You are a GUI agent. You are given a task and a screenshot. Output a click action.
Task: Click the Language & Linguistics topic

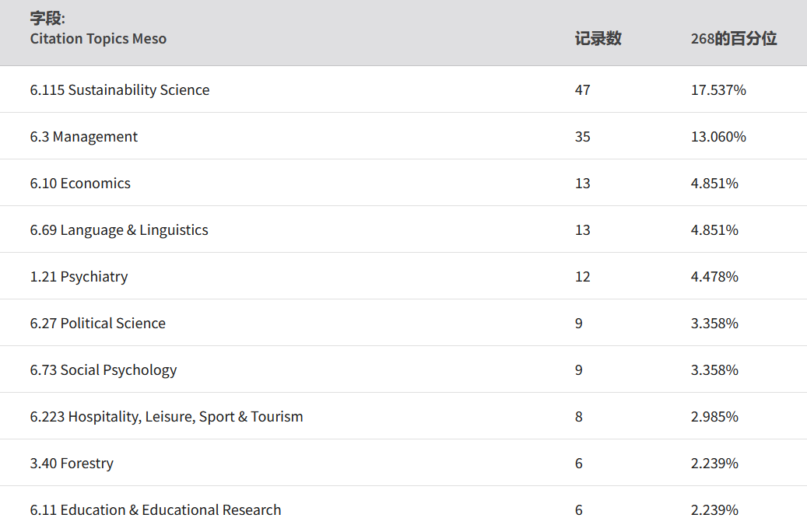coord(119,230)
